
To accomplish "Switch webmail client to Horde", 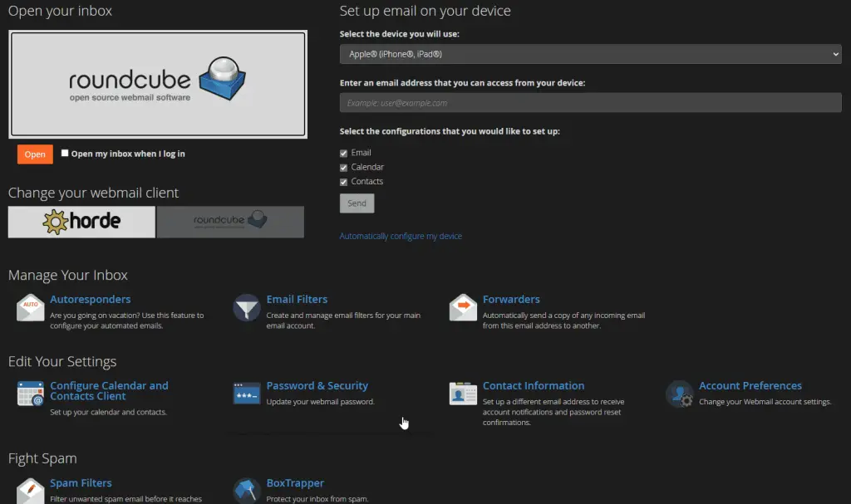I will (81, 222).
